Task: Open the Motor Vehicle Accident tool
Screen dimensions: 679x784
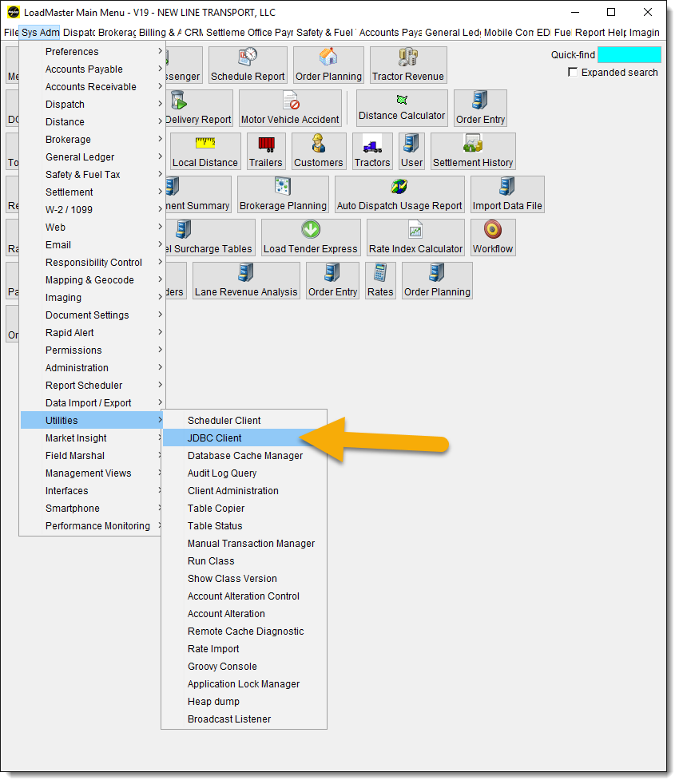Action: tap(290, 107)
